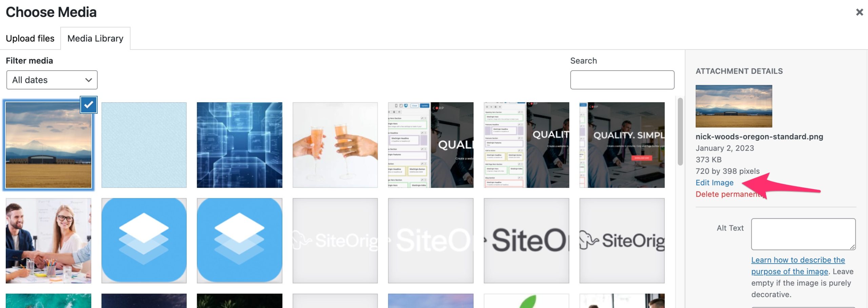868x308 pixels.
Task: Click the attachment details preview image
Action: click(734, 106)
